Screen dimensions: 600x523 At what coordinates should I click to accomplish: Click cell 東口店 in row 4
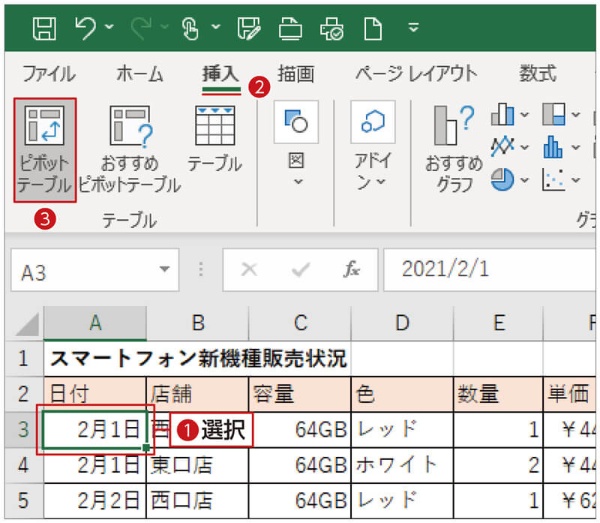pyautogui.click(x=197, y=466)
